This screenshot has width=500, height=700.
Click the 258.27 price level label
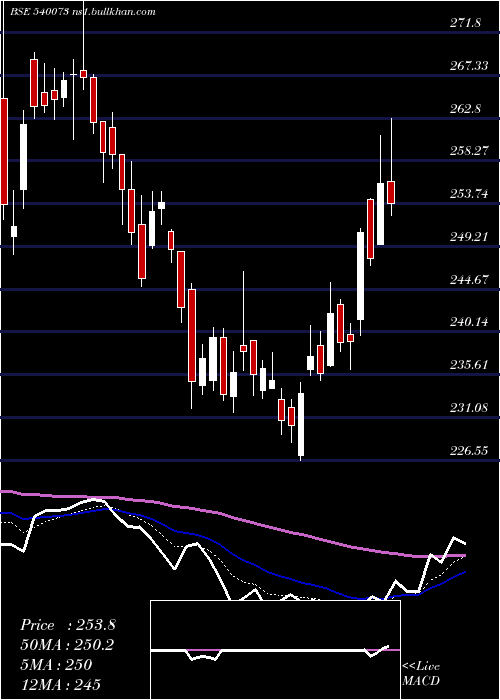(468, 151)
